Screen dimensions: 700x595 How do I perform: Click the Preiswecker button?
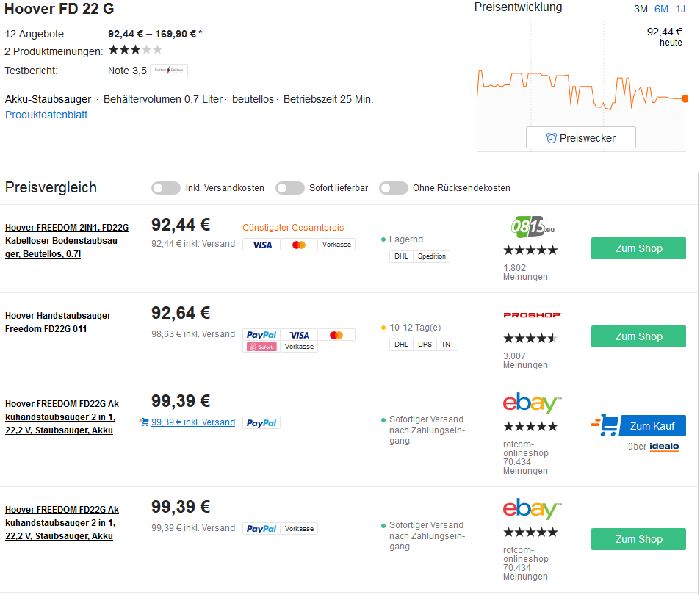point(580,137)
